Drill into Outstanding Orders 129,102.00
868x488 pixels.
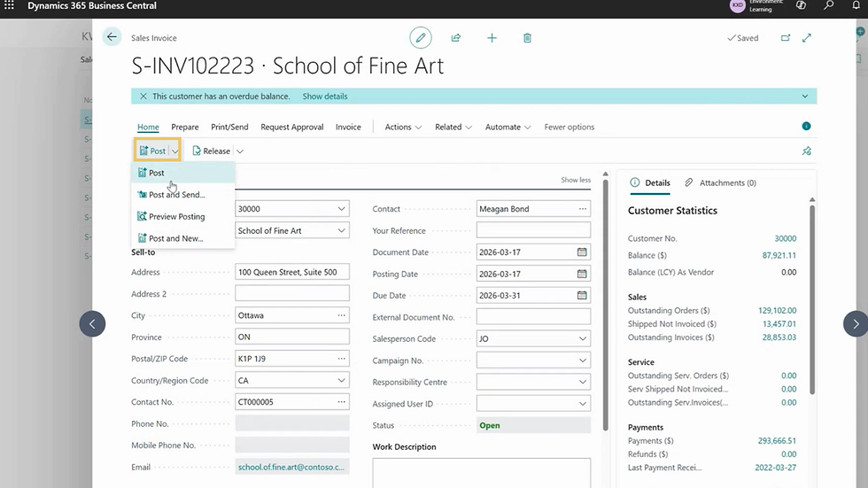pos(778,310)
